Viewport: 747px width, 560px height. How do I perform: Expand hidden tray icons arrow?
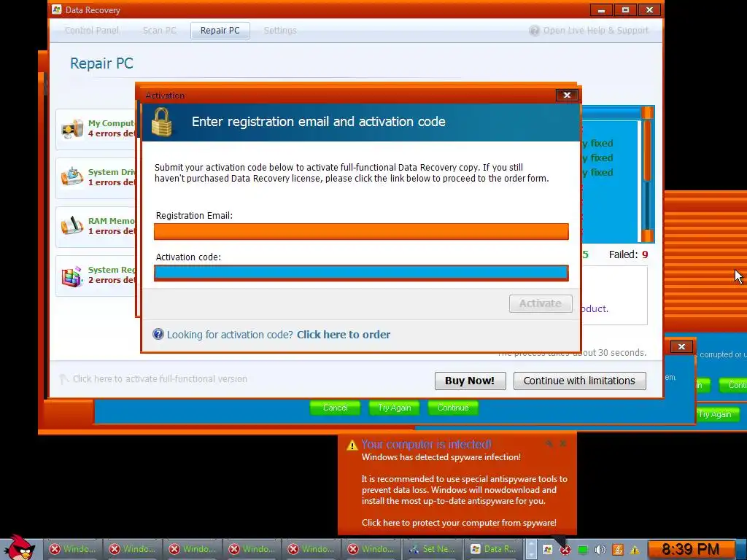click(x=531, y=550)
